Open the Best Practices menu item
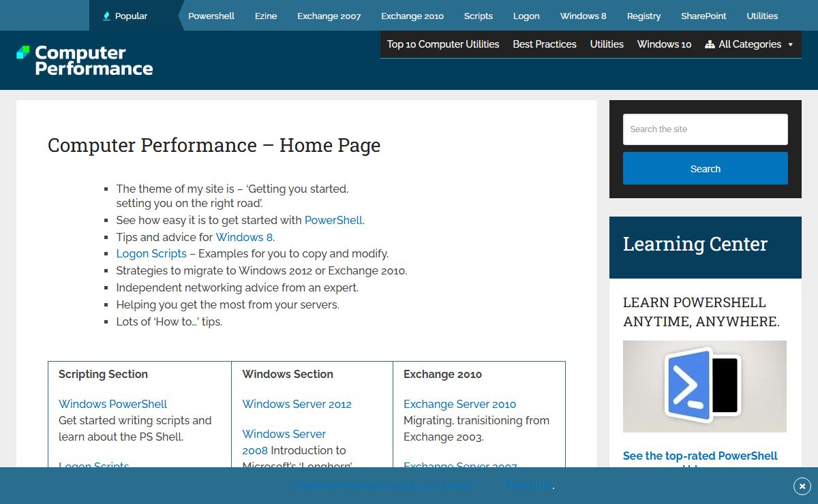This screenshot has width=818, height=504. pyautogui.click(x=545, y=44)
